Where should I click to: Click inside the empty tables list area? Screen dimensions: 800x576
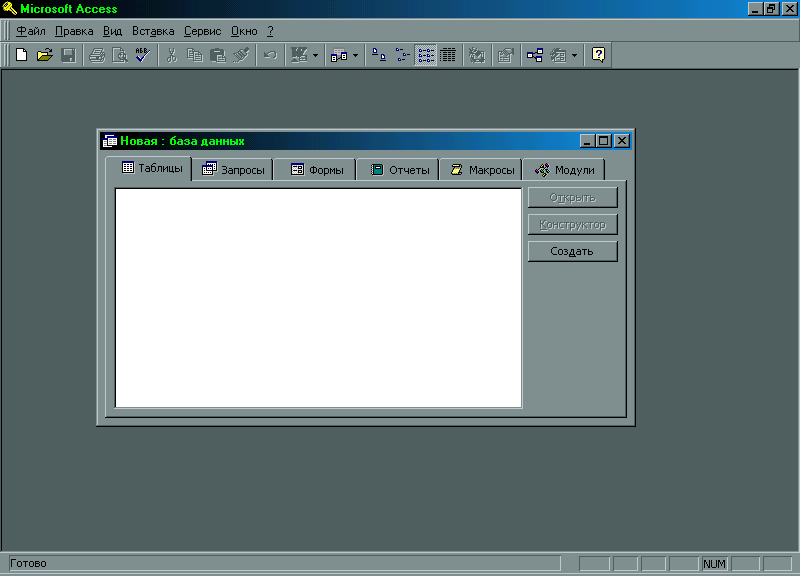point(318,298)
